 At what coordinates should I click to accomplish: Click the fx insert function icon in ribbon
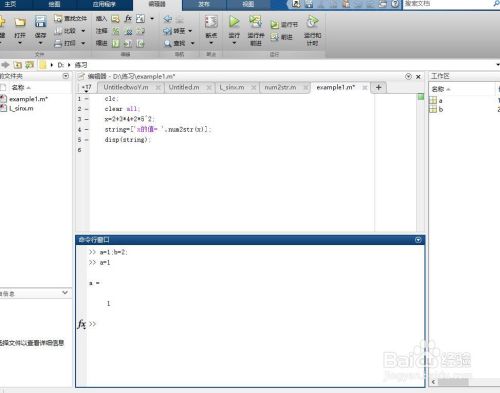[x=128, y=19]
